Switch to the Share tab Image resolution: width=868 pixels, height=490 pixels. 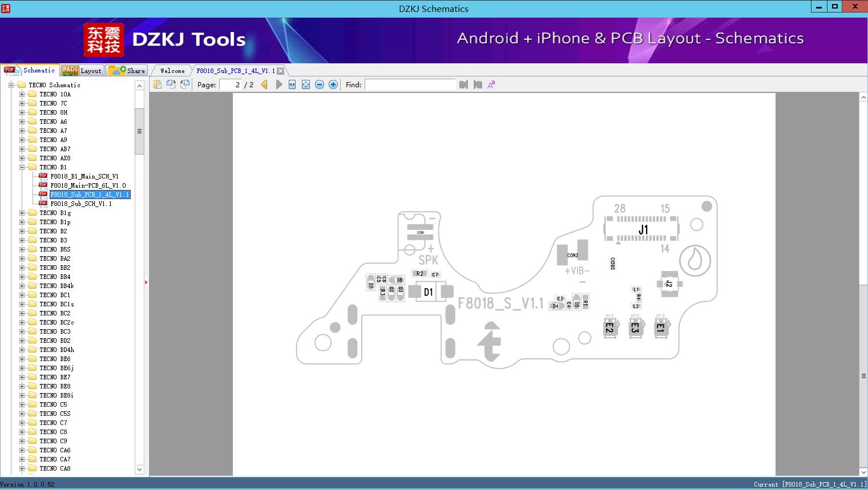128,71
